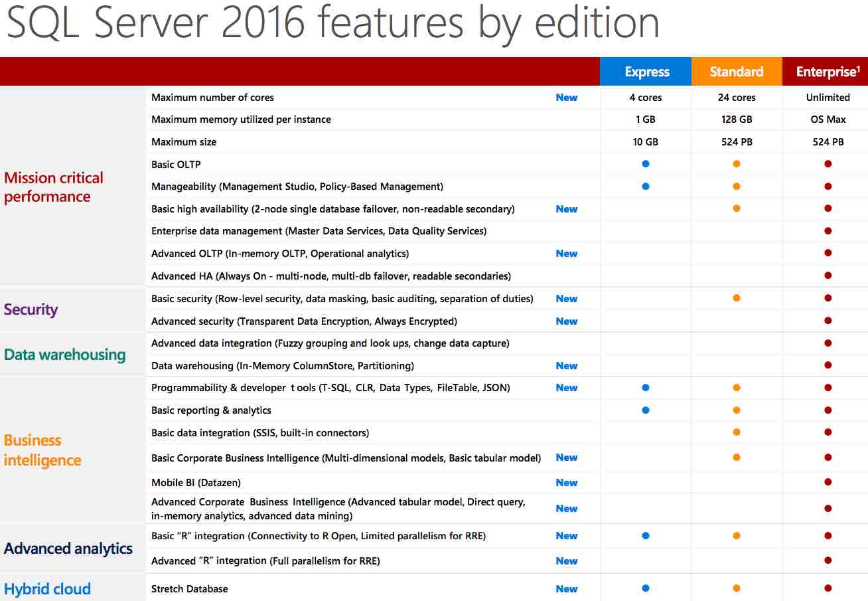Click the page title SQL Server 2016 features by edition
Image resolution: width=868 pixels, height=601 pixels.
pos(332,23)
